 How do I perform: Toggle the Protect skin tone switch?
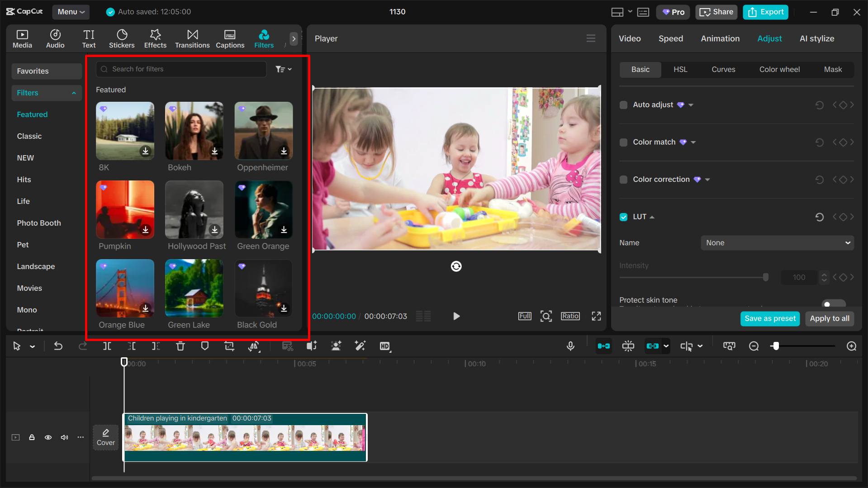point(834,303)
